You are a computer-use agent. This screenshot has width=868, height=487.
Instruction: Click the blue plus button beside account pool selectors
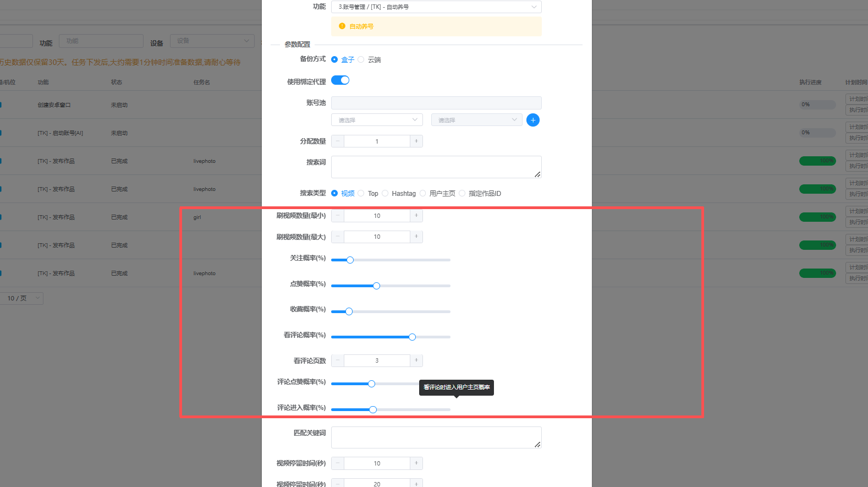[x=532, y=120]
